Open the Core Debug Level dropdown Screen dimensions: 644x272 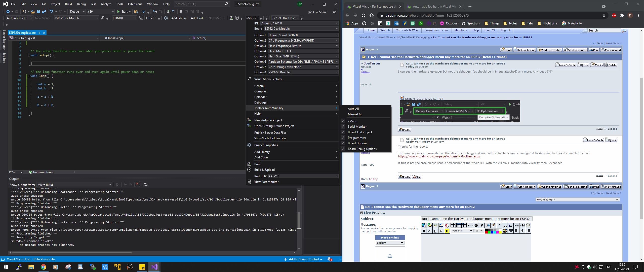pyautogui.click(x=303, y=67)
